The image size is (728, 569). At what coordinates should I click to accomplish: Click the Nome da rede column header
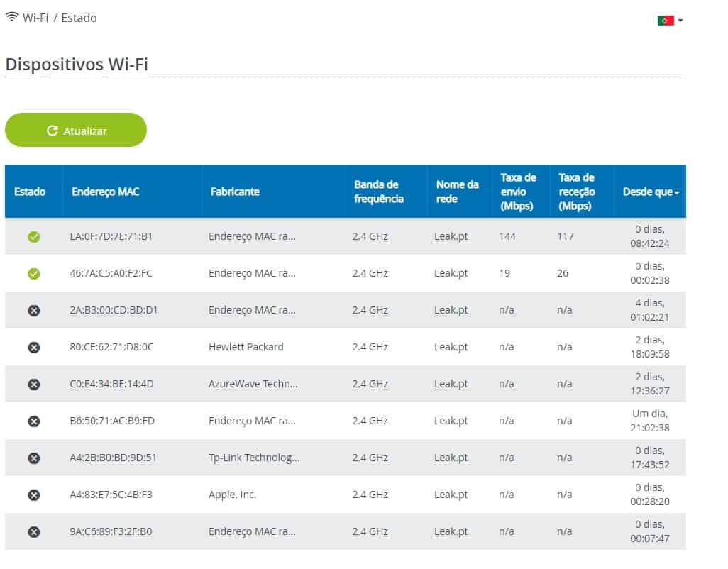click(457, 192)
